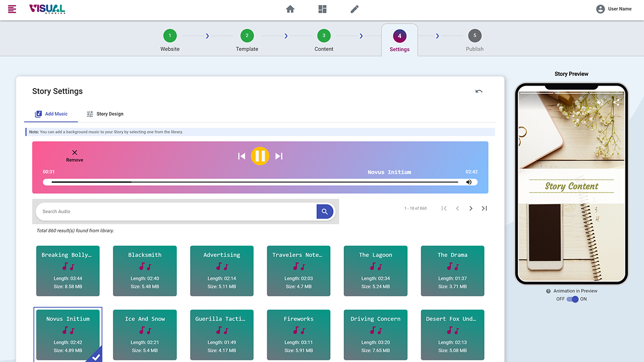Go to next page of audio results
The image size is (644, 362).
(x=471, y=208)
